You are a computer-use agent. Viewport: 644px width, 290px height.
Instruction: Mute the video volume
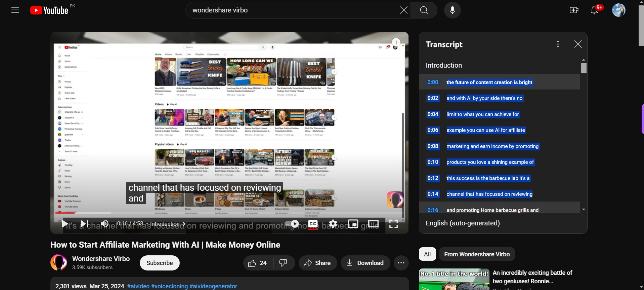tap(105, 224)
